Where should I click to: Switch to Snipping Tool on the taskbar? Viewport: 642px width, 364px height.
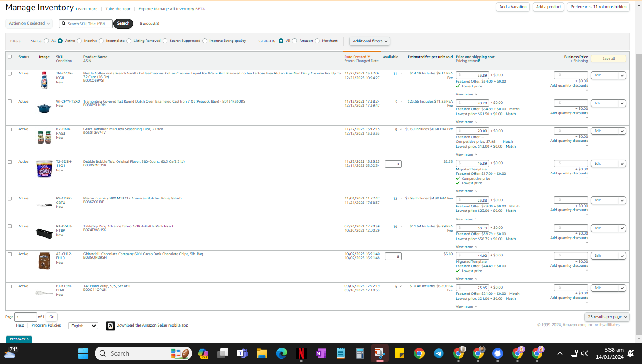[x=379, y=353]
